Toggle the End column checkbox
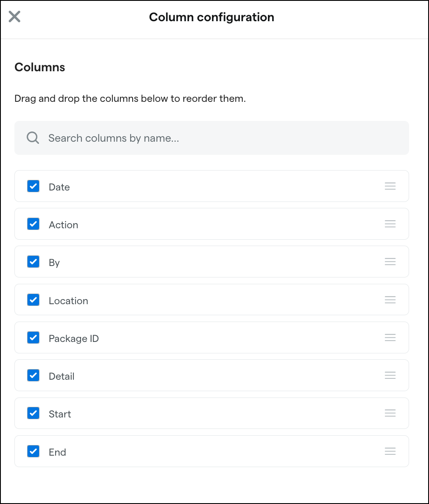The width and height of the screenshot is (429, 504). [33, 451]
